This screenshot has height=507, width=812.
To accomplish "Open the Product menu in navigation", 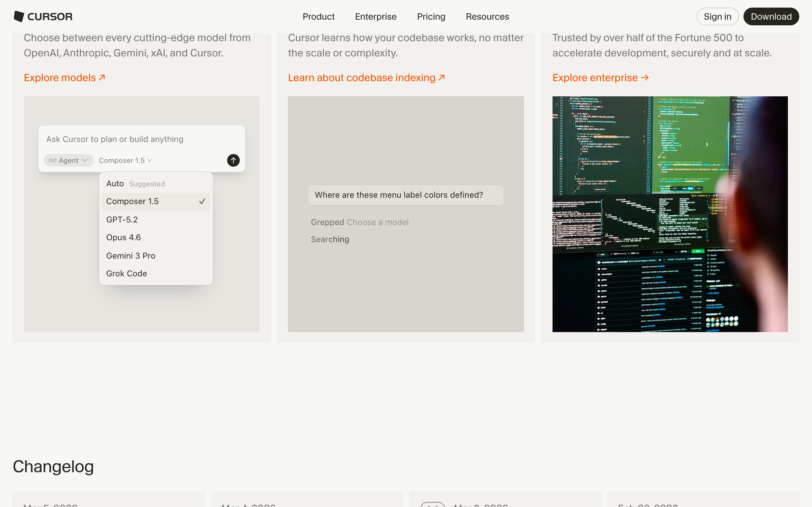I will 318,16.
